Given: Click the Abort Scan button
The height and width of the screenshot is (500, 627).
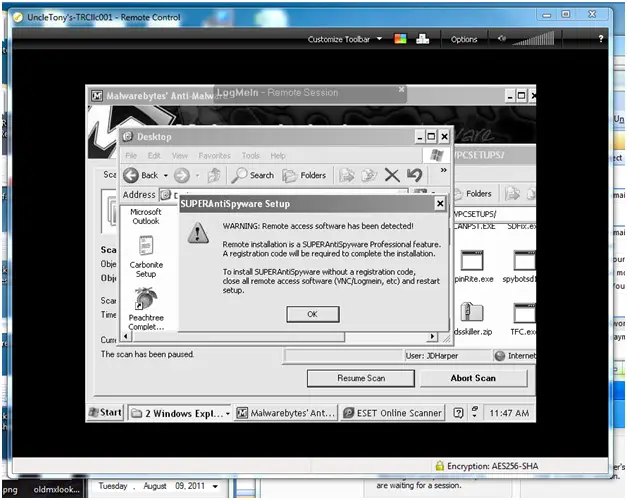Looking at the screenshot, I should coord(473,378).
